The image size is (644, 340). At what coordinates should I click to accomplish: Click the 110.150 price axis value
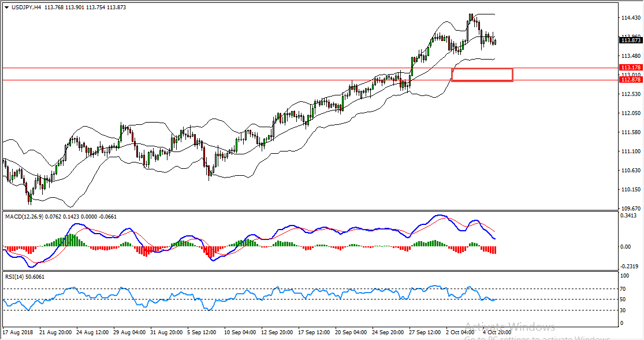point(631,190)
